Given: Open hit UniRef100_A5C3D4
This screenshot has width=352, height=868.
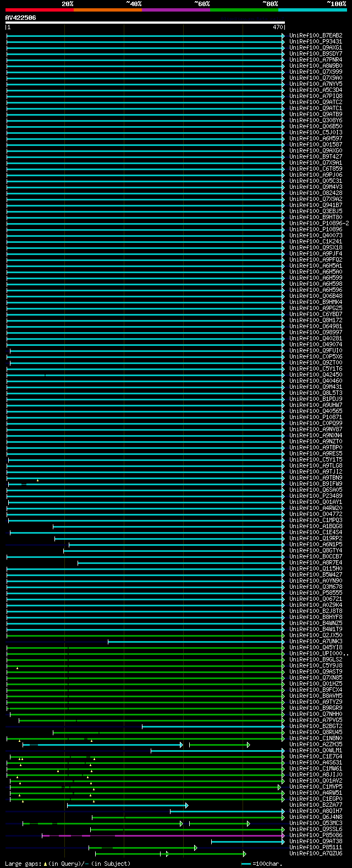Looking at the screenshot, I should [x=316, y=90].
